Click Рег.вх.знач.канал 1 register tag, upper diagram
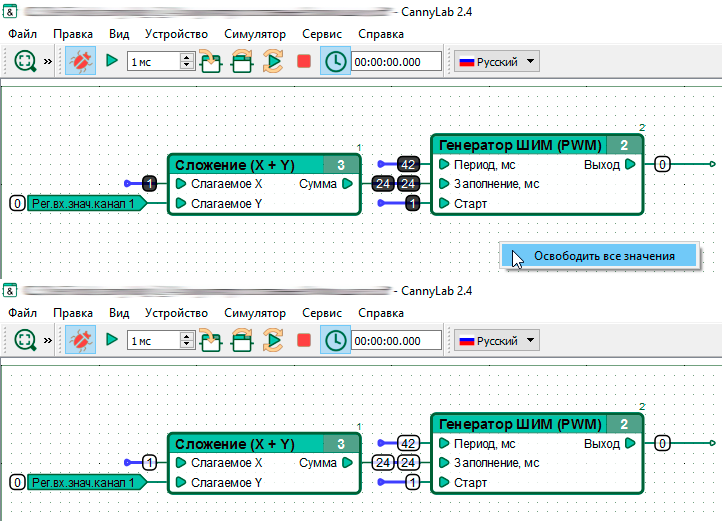Screen dimensions: 722x521 point(87,203)
